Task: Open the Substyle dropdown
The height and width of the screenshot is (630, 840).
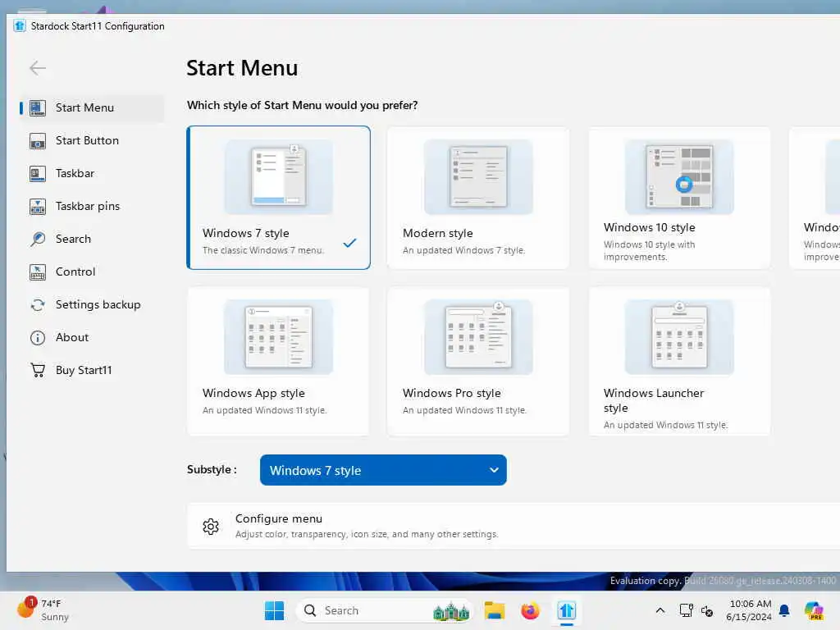Action: pyautogui.click(x=383, y=470)
